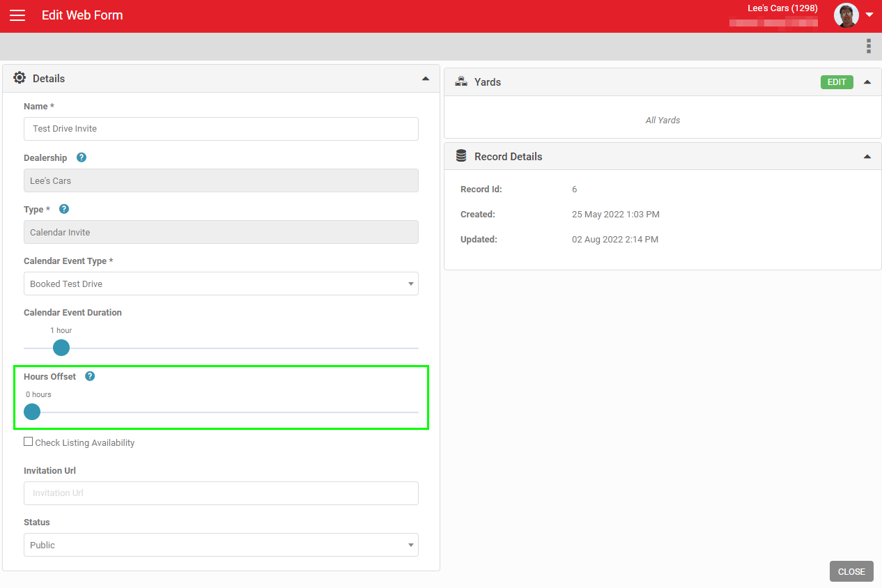Collapse the Record Details panel
This screenshot has width=882, height=588.
point(867,157)
